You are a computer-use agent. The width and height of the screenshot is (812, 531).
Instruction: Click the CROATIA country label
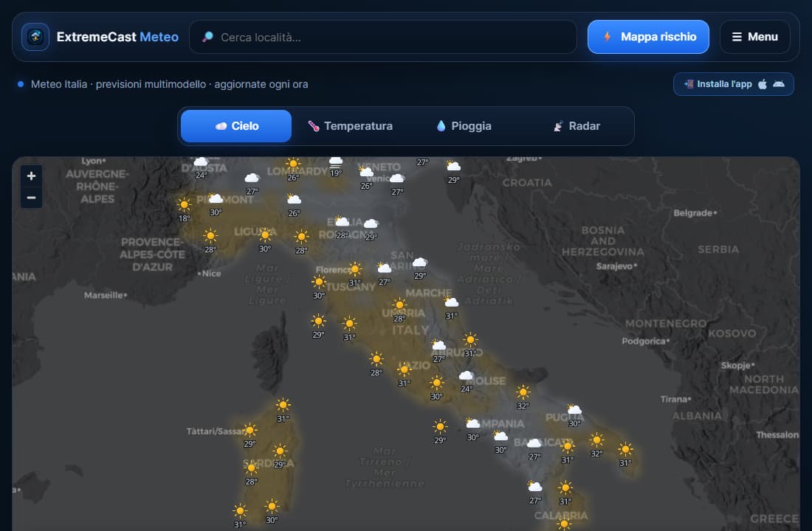click(526, 183)
